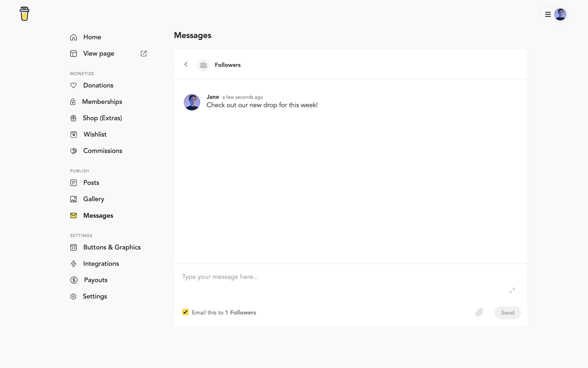Open the hamburger profile menu
This screenshot has width=588, height=368.
coord(548,14)
